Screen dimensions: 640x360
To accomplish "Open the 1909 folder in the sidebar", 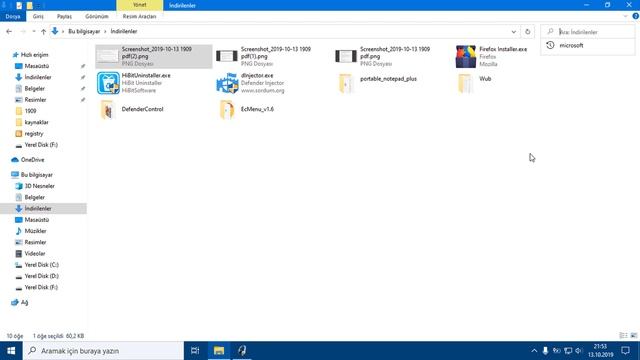I will (x=30, y=111).
